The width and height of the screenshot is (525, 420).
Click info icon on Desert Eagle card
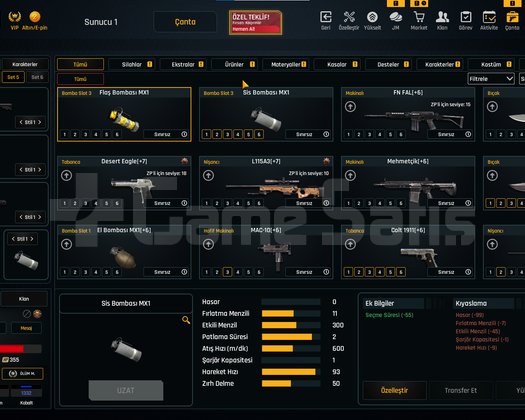pos(184,203)
